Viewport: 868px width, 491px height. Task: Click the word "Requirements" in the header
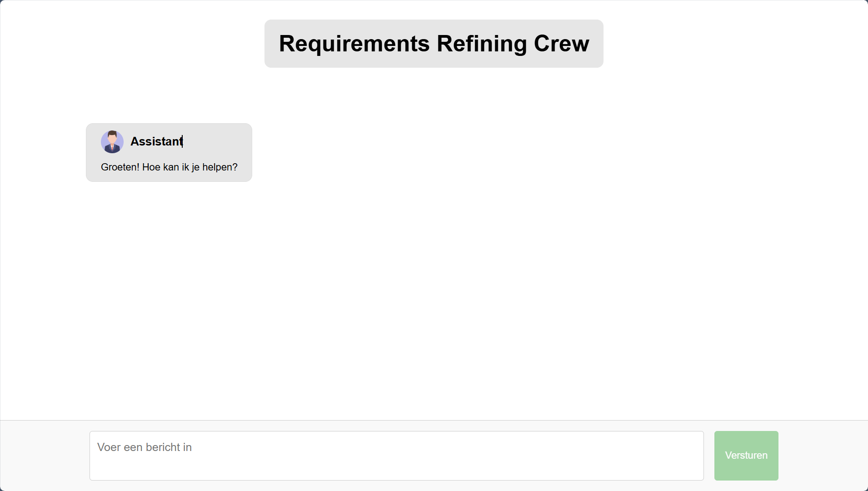(x=354, y=44)
